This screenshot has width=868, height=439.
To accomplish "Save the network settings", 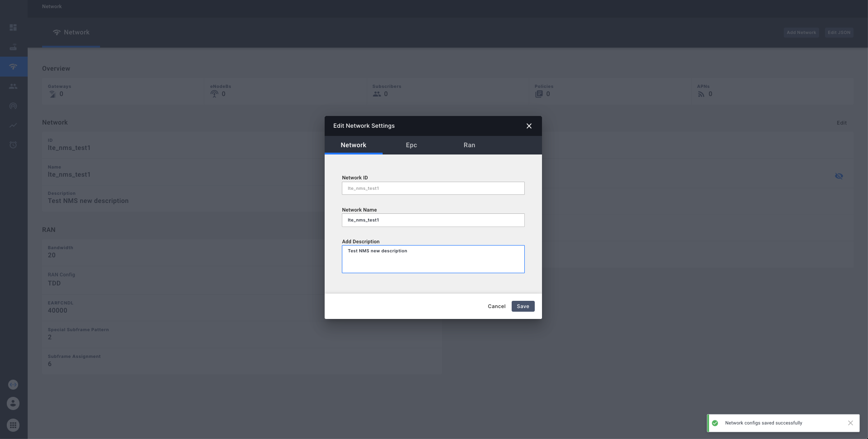I will coord(523,306).
